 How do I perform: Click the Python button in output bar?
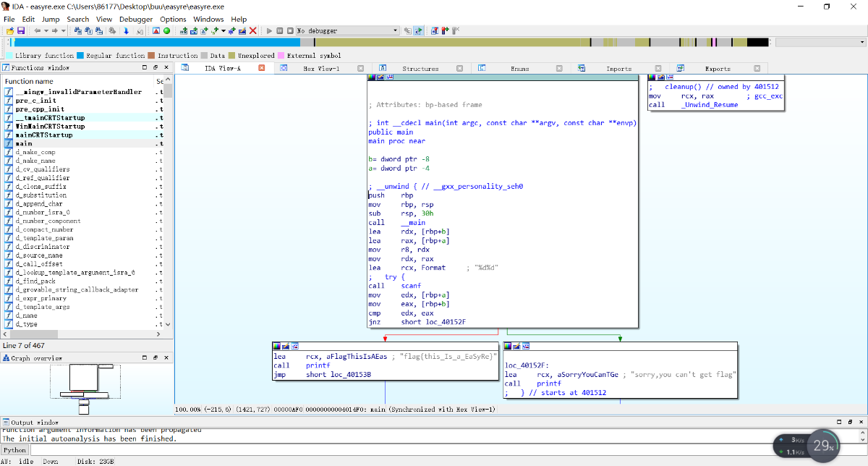pyautogui.click(x=14, y=450)
